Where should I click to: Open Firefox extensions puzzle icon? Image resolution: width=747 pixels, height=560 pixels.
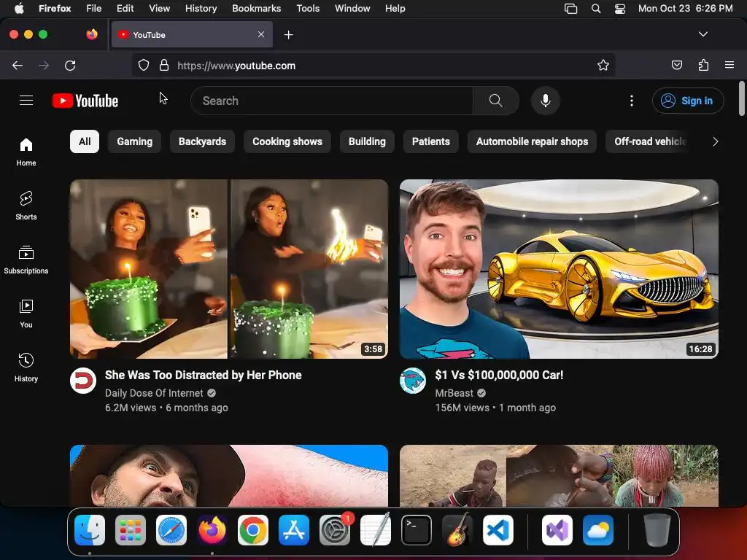coord(703,65)
